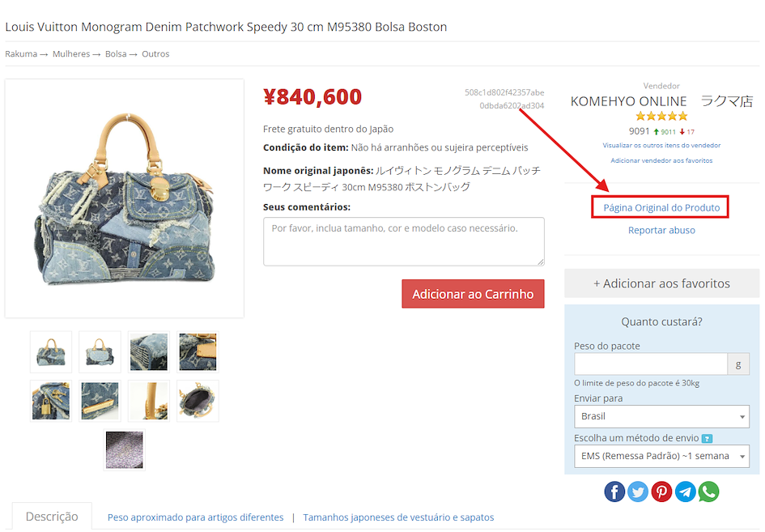Open Tamanhos japoneses de vestuário e sapatos

[398, 517]
